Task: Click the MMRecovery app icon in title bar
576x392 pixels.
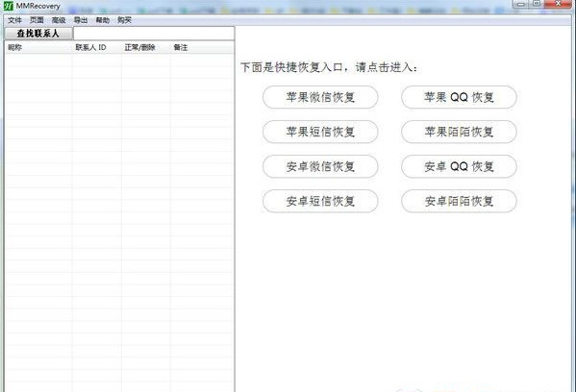Action: pos(8,6)
